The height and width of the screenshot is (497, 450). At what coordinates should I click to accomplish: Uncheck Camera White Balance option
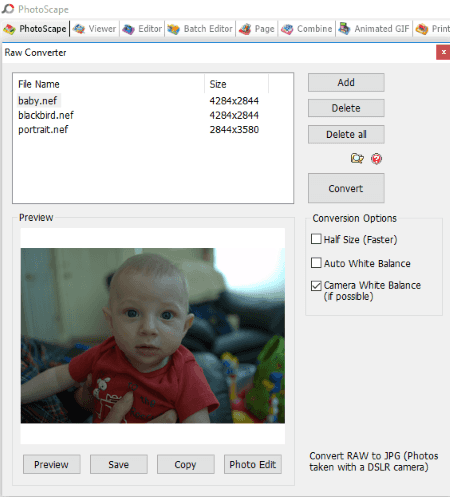coord(316,286)
